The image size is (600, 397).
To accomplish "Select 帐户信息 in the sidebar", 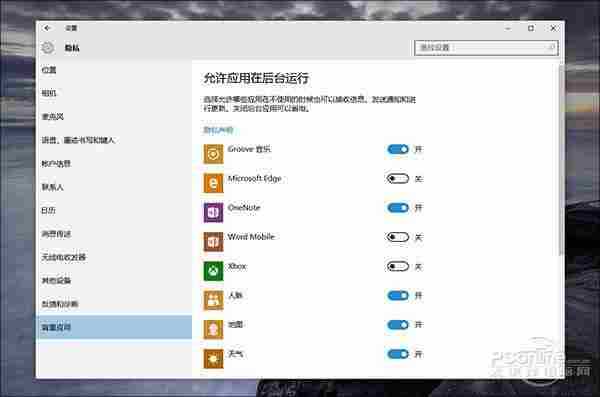I will (x=114, y=164).
